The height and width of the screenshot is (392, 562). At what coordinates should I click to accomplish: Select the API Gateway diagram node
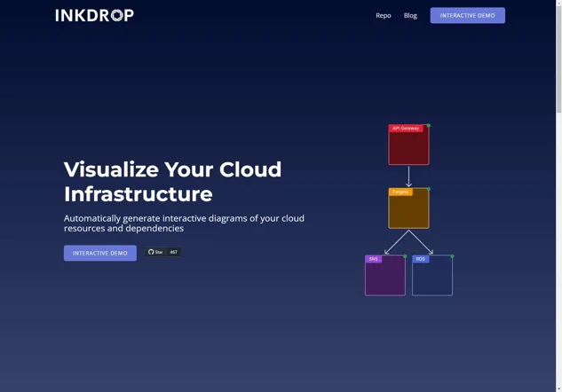tap(408, 145)
